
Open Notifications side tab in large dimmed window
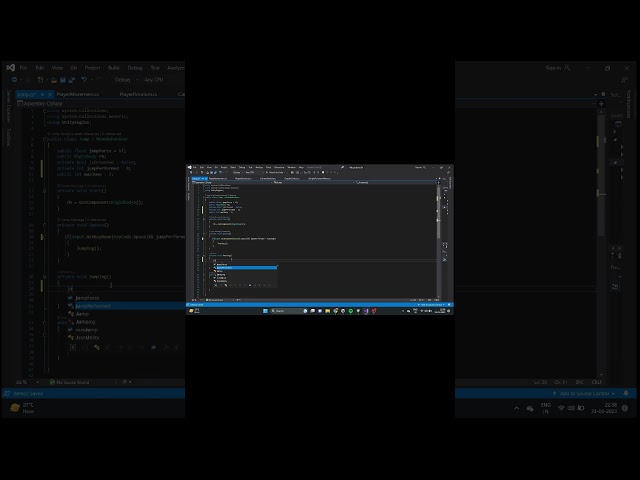point(629,104)
